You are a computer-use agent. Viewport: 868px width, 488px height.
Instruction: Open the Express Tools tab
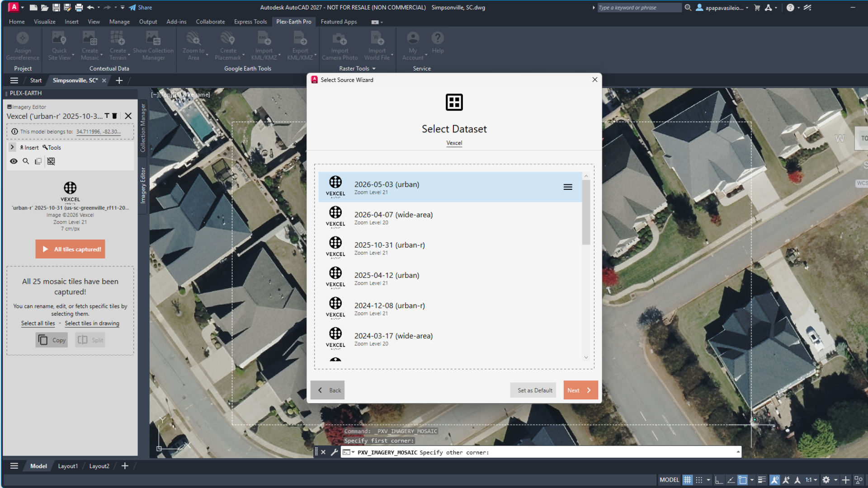(x=250, y=22)
